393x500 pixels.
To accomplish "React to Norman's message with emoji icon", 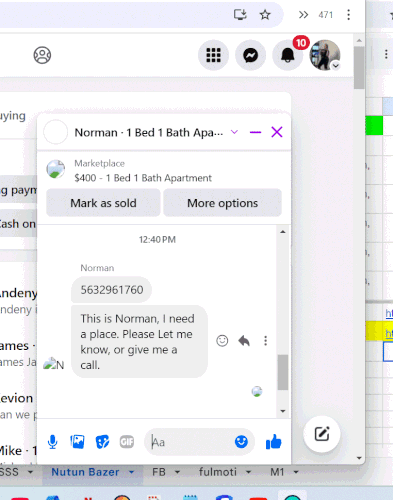I will point(222,341).
